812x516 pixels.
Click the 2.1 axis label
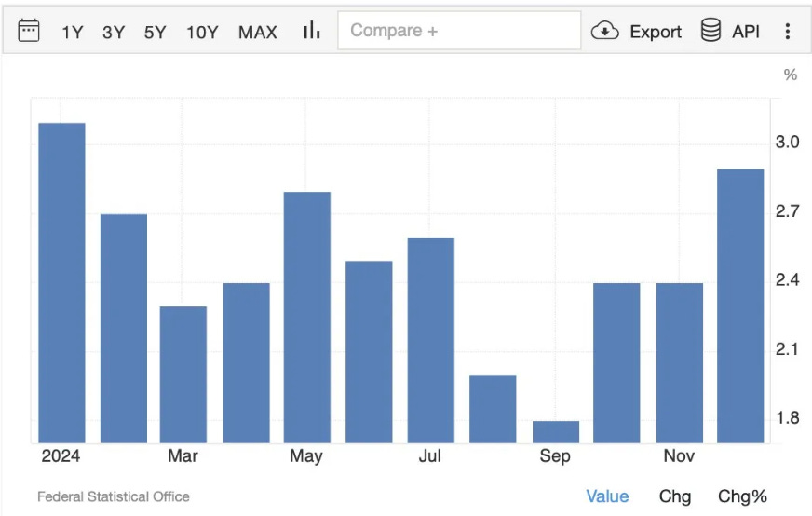coord(787,349)
